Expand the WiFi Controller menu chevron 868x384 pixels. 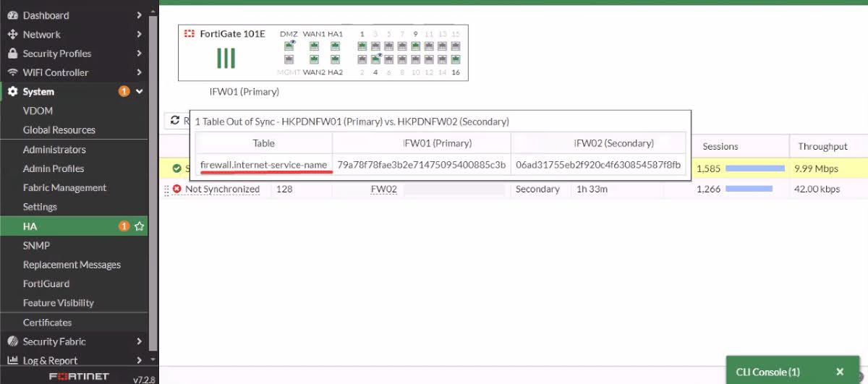pos(139,72)
